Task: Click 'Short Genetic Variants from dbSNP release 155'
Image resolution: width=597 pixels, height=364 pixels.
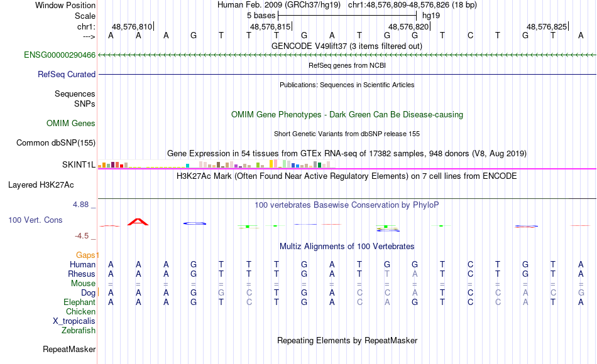Action: [347, 134]
